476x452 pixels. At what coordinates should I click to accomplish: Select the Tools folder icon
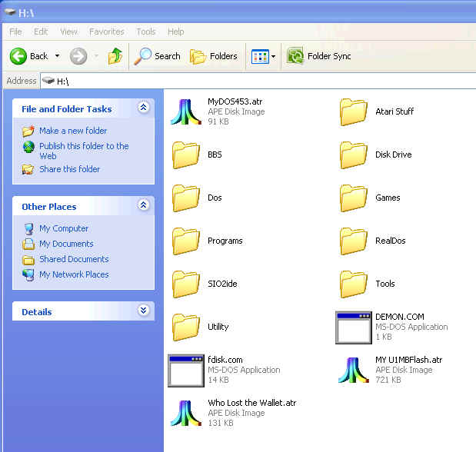(x=353, y=284)
